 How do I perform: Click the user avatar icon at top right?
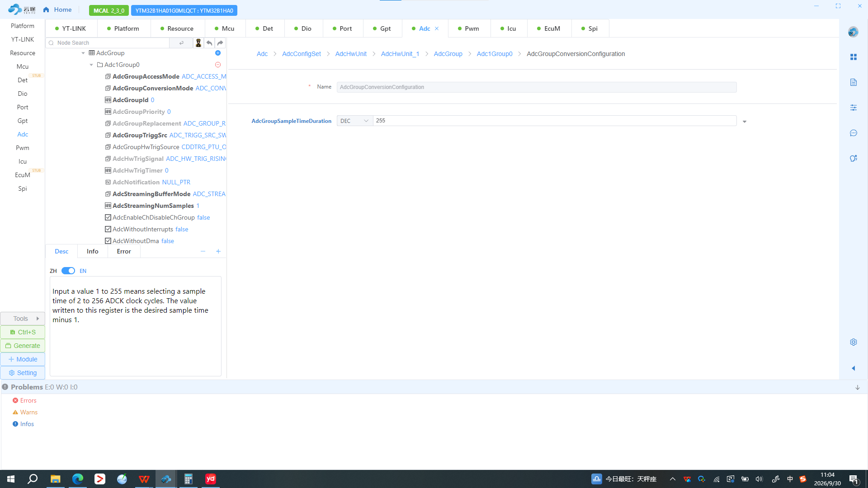click(853, 32)
